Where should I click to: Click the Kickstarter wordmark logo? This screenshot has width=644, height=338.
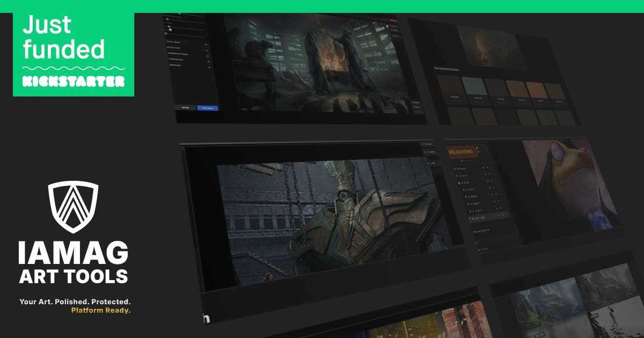point(74,82)
